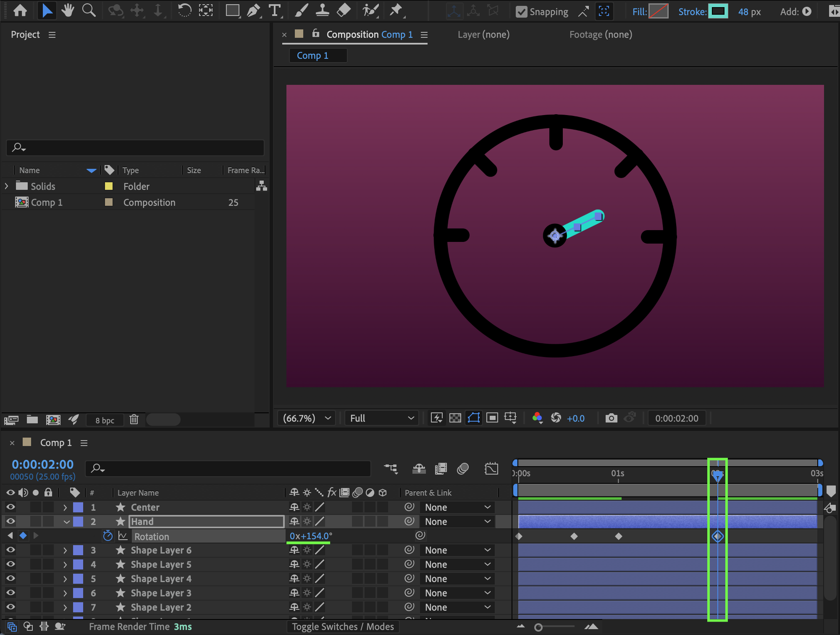Screen dimensions: 840x635
Task: Select the Eraser tool
Action: coord(344,10)
